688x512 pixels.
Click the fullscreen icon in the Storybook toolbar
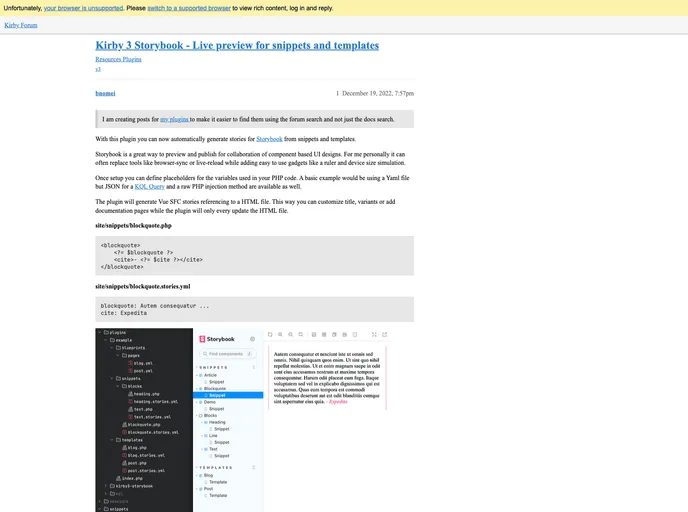[372, 333]
